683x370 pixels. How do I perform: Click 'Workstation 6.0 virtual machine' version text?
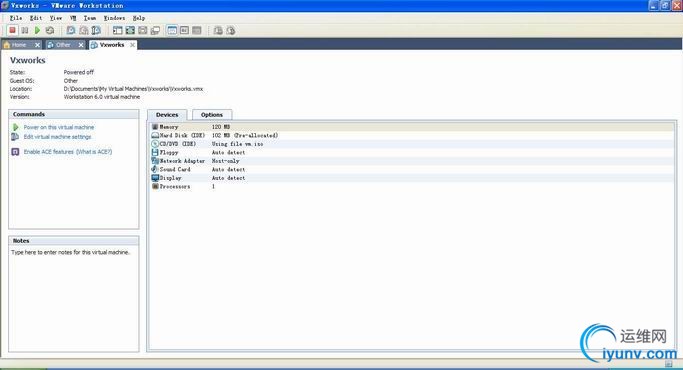pyautogui.click(x=102, y=97)
